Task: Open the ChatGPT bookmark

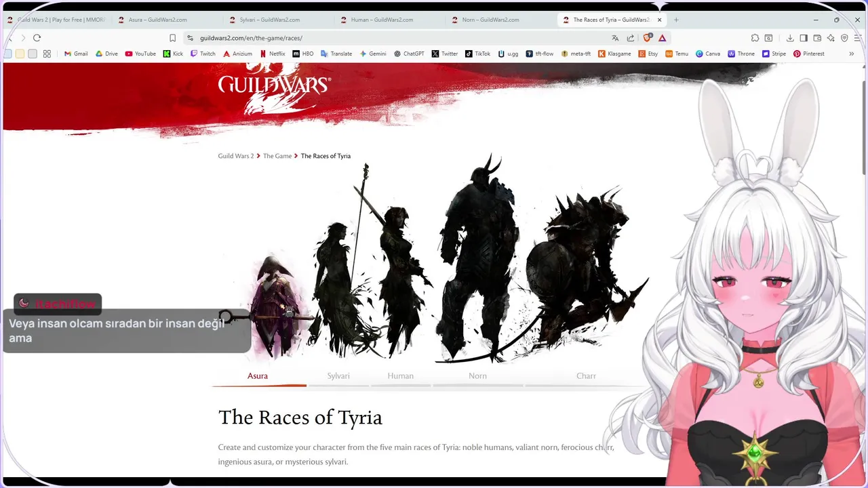Action: [409, 54]
